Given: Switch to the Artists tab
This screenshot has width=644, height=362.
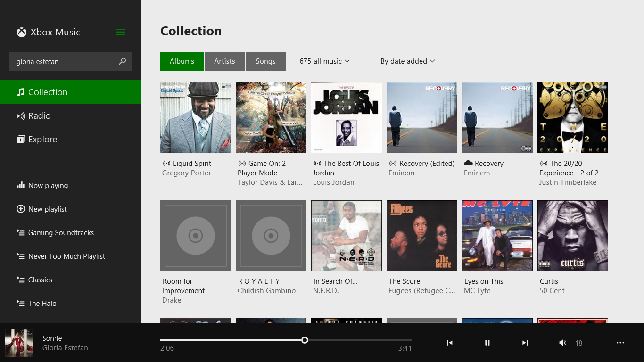Looking at the screenshot, I should [x=224, y=61].
